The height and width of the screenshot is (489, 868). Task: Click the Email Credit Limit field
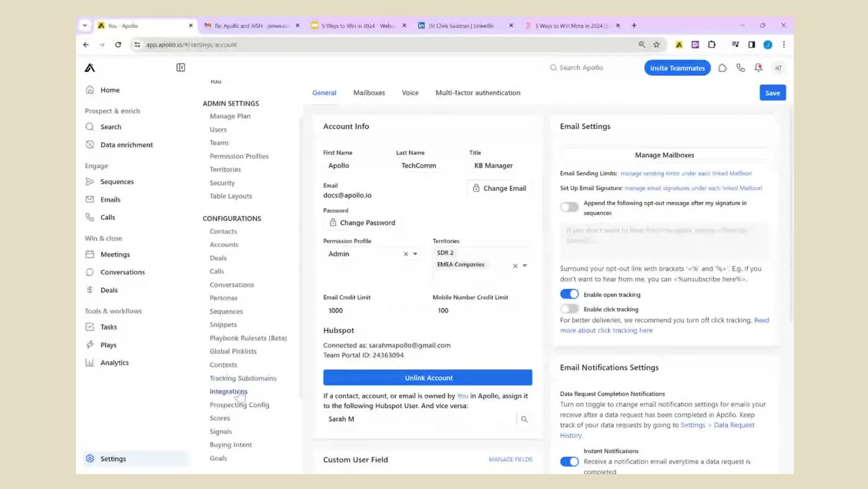click(x=373, y=310)
